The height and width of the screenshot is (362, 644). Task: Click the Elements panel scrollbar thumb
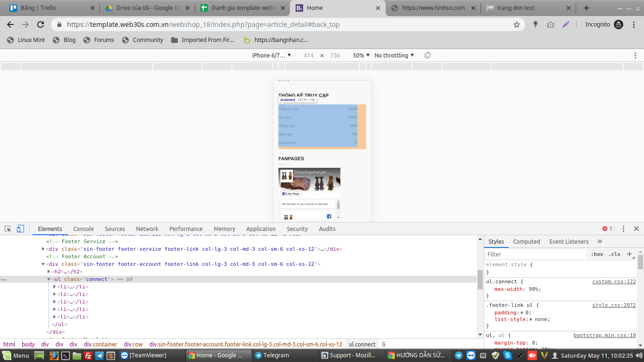tap(480, 280)
